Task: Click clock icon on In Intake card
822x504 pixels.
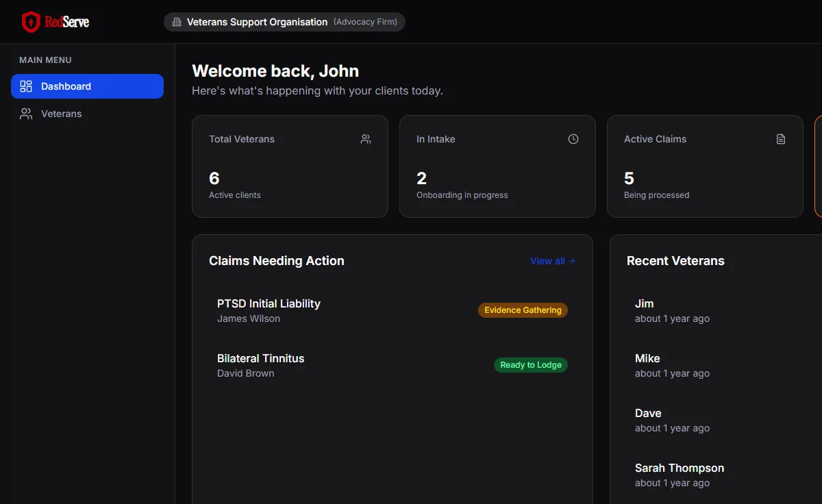Action: click(x=573, y=139)
